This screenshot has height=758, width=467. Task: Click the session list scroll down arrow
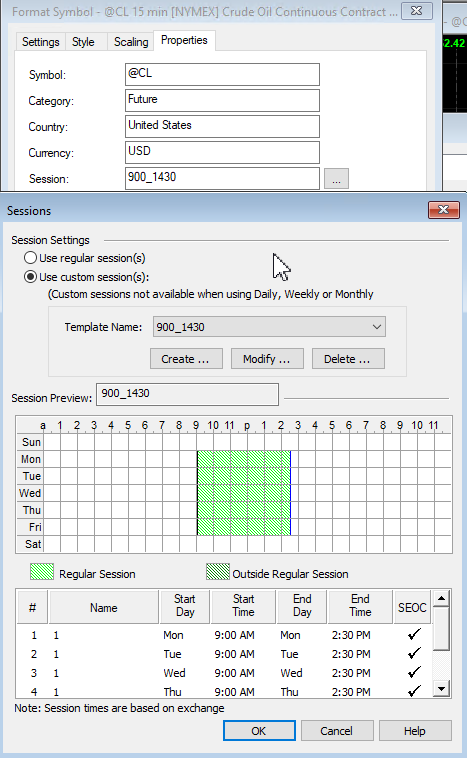(x=441, y=688)
